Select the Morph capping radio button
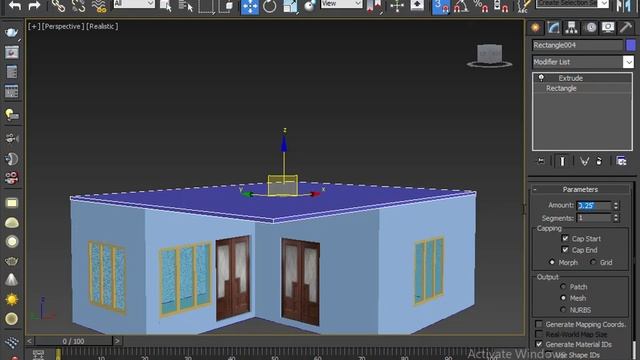The height and width of the screenshot is (360, 640). coord(552,262)
